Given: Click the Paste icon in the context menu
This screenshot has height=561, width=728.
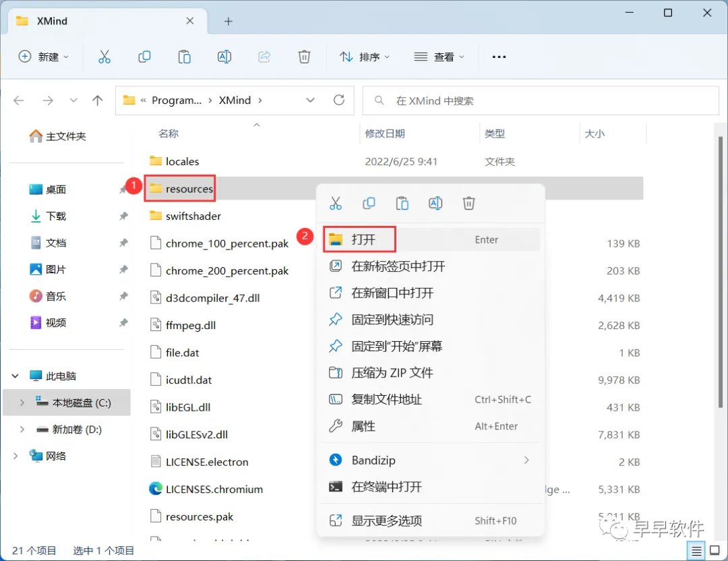Looking at the screenshot, I should [x=402, y=203].
